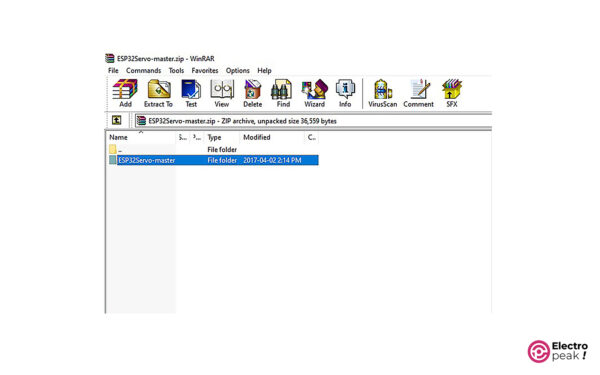The height and width of the screenshot is (375, 600).
Task: Click the Add archive toolbar icon
Action: click(125, 93)
